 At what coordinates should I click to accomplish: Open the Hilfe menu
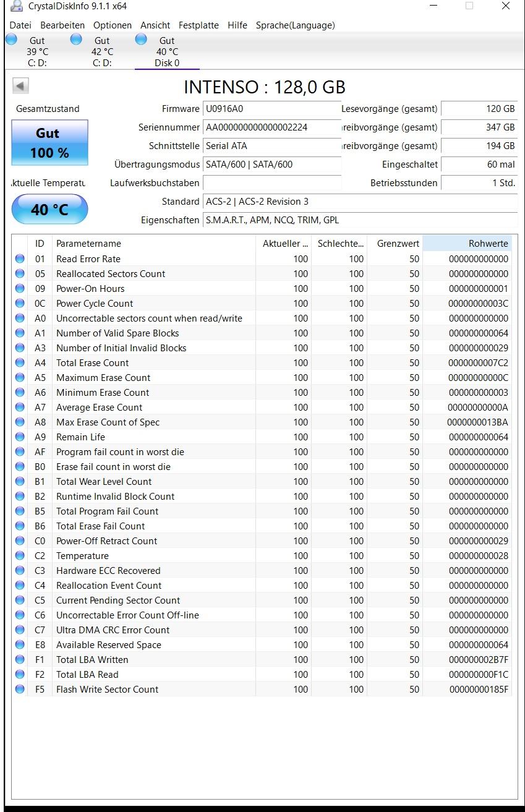click(237, 25)
